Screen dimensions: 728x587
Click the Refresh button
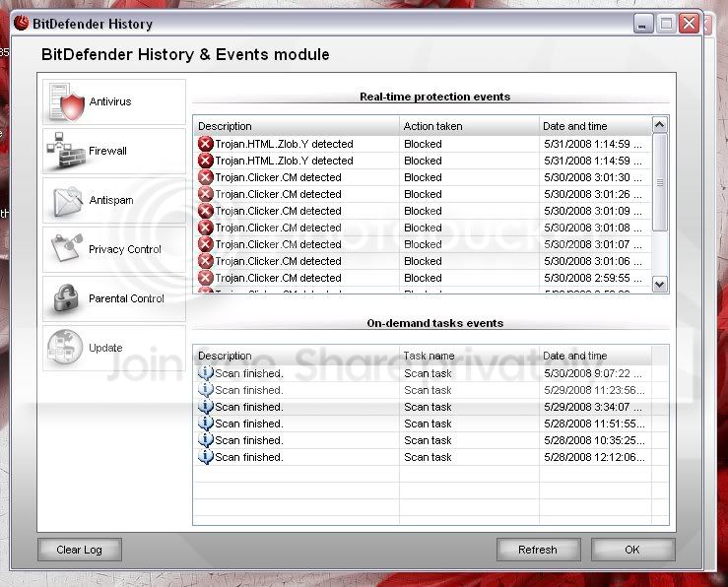(x=538, y=550)
